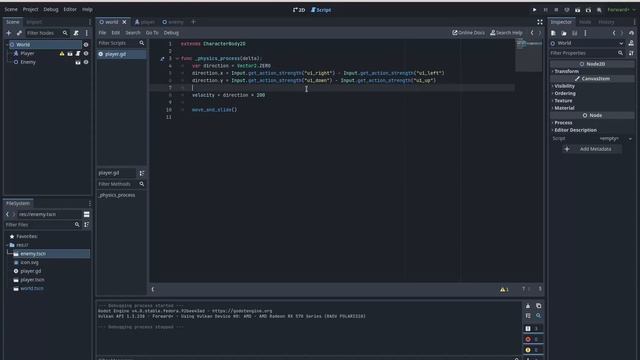Open Movie Maker mode icon

[599, 10]
